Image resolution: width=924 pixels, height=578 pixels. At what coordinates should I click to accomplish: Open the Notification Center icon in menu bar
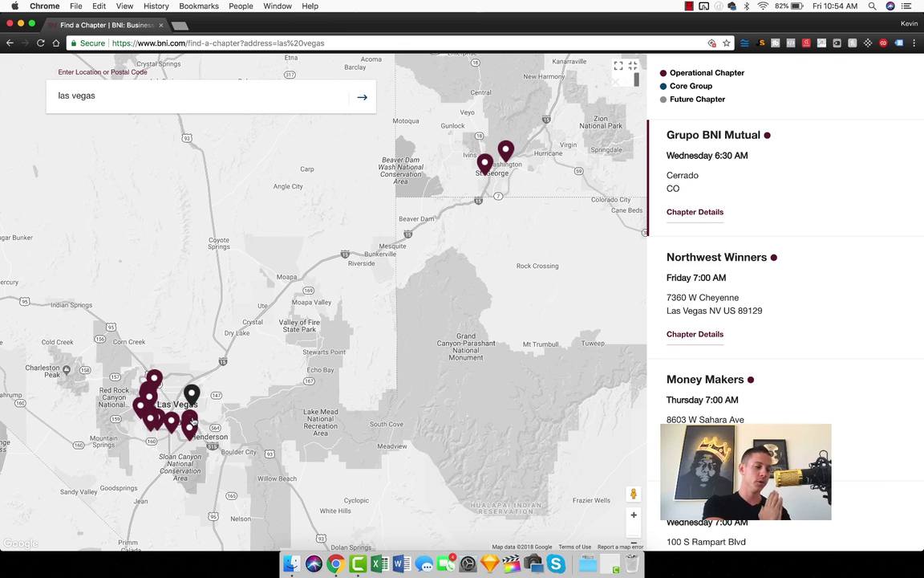coord(906,6)
